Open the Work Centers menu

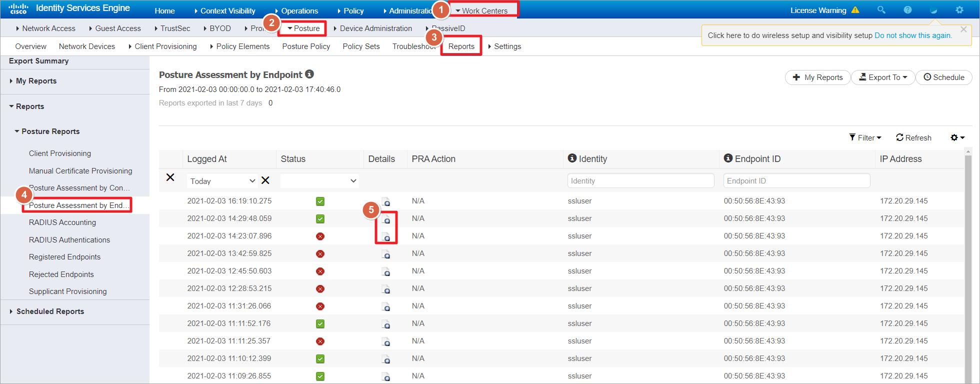[x=481, y=10]
